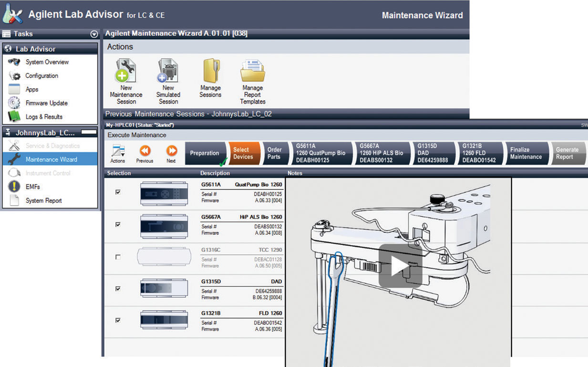The height and width of the screenshot is (367, 588).
Task: Click the Lab Advisor globe icon
Action: click(8, 49)
